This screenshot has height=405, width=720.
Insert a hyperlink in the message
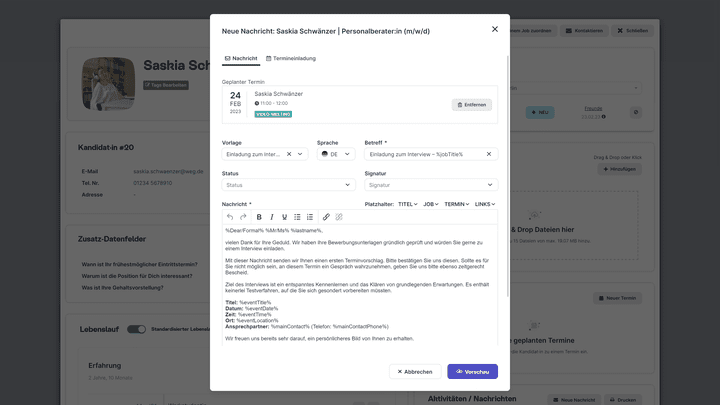[x=326, y=217]
